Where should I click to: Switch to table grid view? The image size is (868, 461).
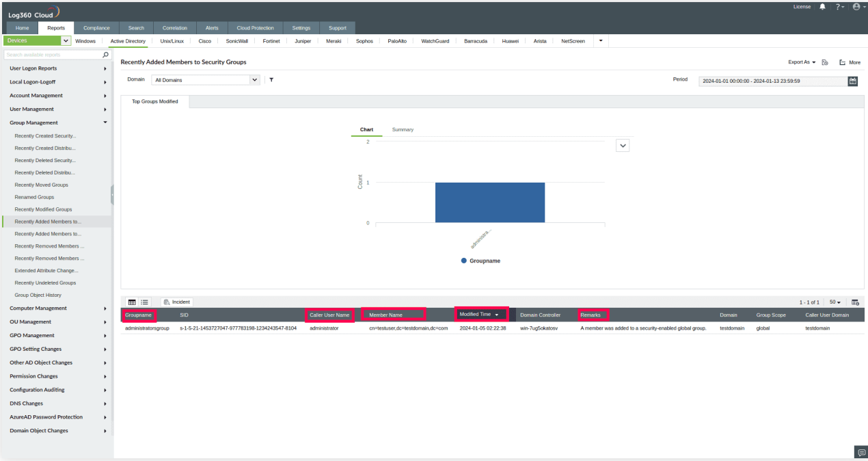132,302
